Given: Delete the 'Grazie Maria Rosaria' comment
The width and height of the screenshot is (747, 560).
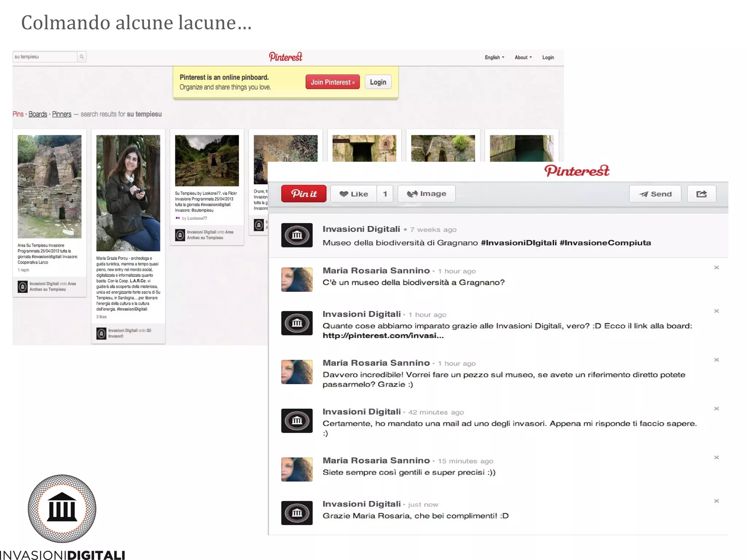Looking at the screenshot, I should tap(716, 501).
